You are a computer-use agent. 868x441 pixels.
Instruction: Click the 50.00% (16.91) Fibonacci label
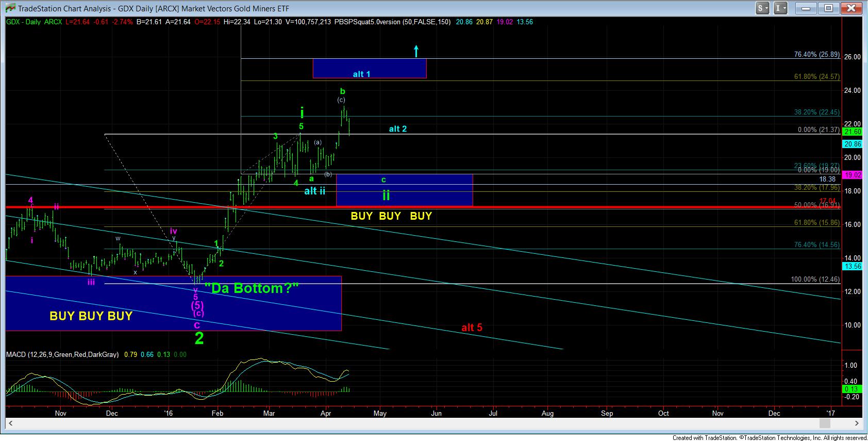[817, 205]
